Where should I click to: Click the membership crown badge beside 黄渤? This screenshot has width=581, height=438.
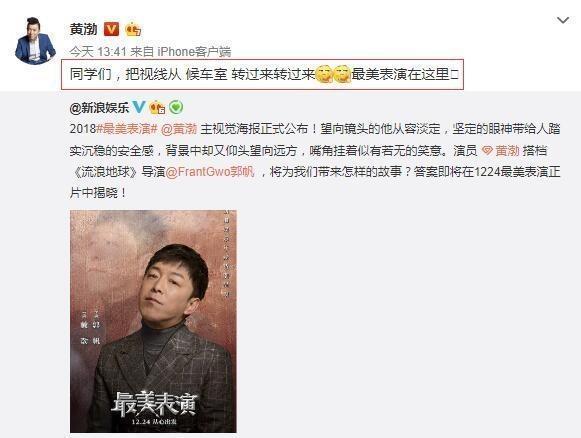tap(133, 29)
